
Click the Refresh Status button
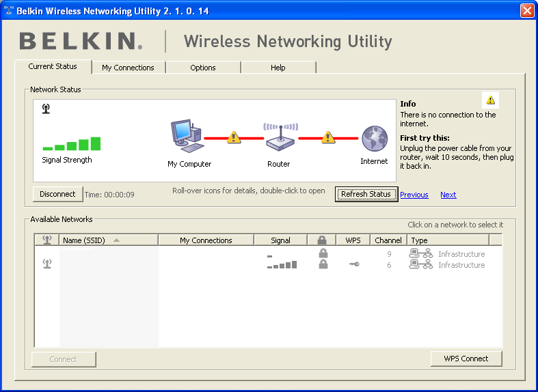(366, 194)
